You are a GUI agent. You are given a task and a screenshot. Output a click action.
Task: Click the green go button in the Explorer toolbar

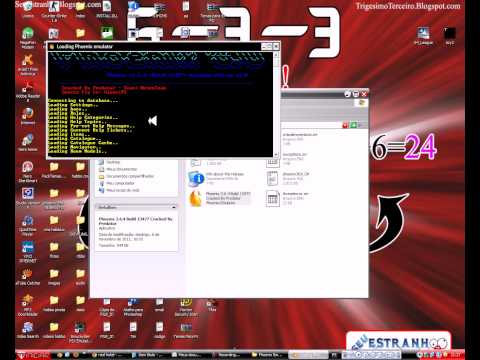point(353,125)
